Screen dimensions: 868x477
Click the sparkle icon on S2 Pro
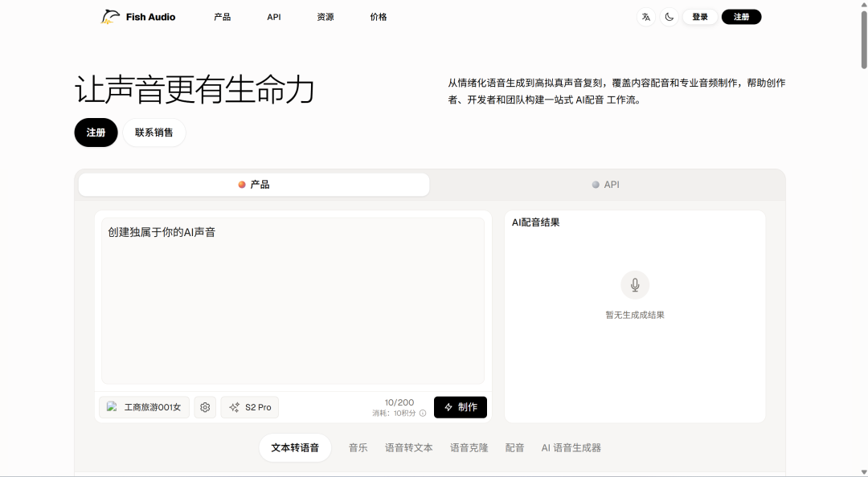[234, 407]
